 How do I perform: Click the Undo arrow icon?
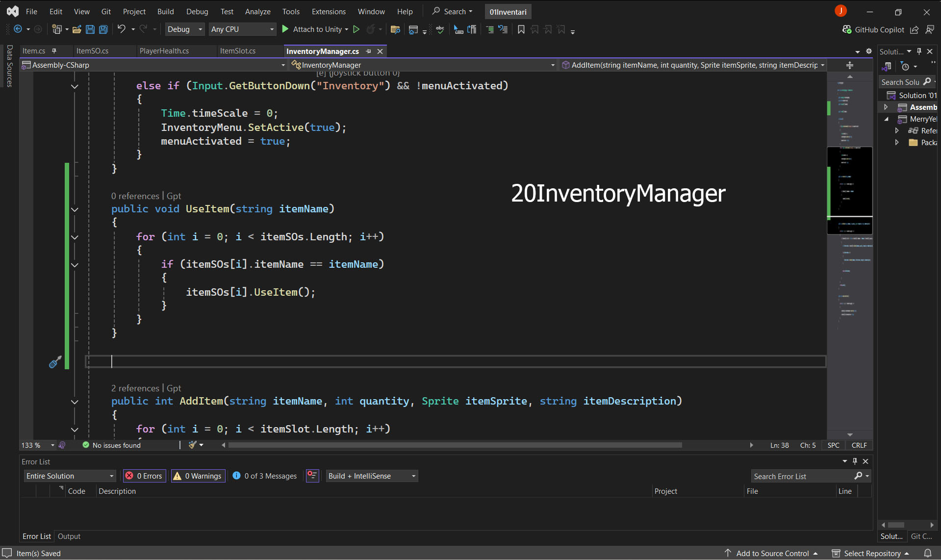pyautogui.click(x=121, y=29)
